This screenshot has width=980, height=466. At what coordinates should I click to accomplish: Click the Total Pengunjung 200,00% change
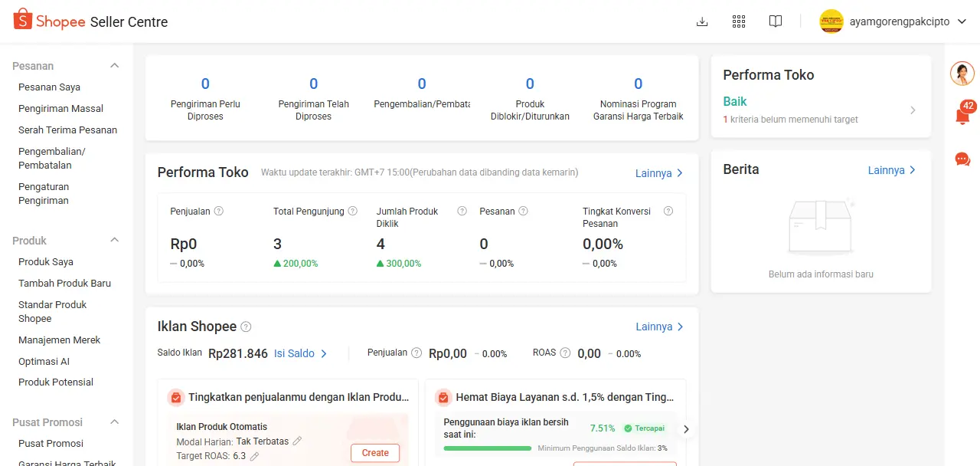point(296,264)
